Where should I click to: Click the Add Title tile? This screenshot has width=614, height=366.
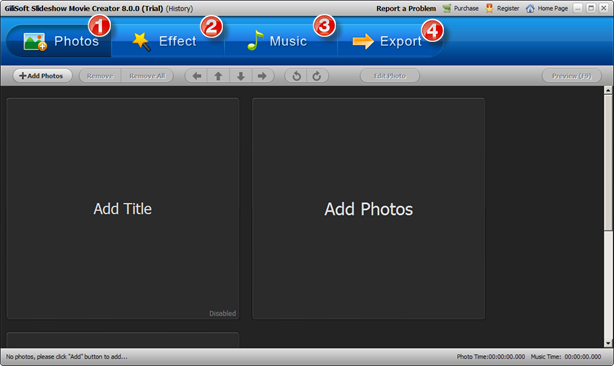[123, 209]
